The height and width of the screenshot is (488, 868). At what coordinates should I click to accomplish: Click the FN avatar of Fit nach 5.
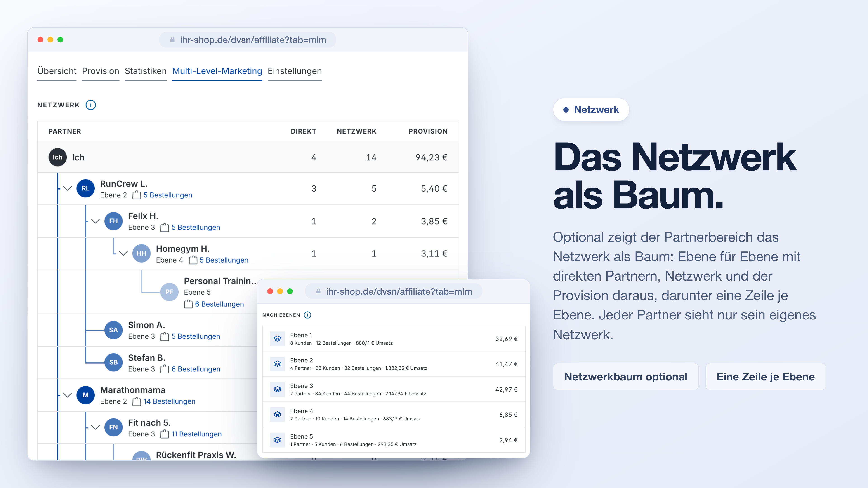coord(113,427)
